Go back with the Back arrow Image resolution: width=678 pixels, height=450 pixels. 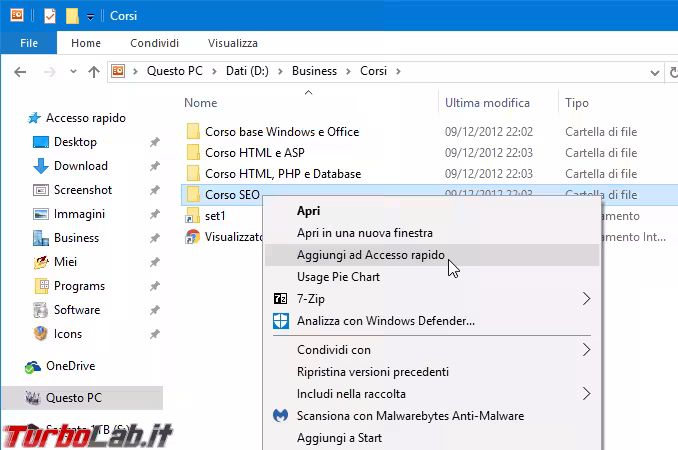[20, 72]
